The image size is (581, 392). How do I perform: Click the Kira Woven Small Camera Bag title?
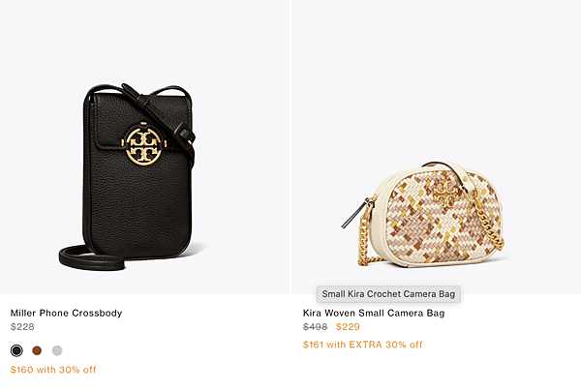tap(374, 313)
